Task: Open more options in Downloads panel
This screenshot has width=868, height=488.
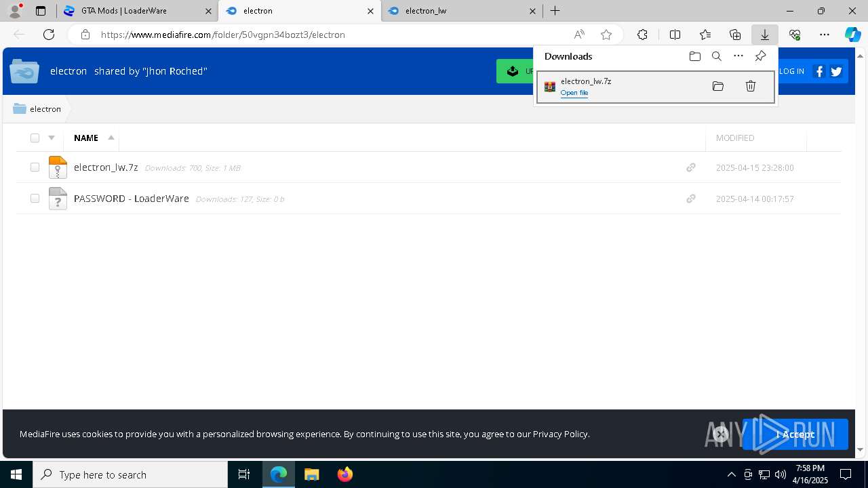Action: click(738, 56)
